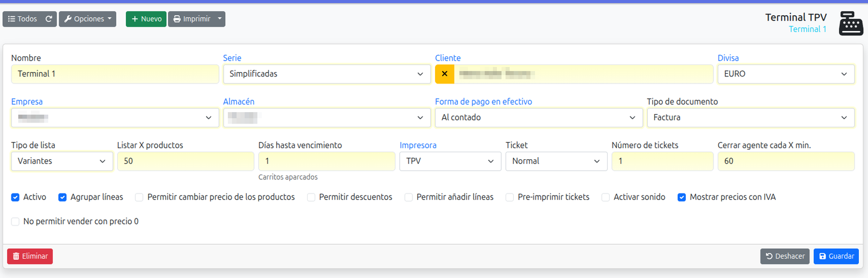Click the Carritos aparcados help text
The width and height of the screenshot is (868, 278).
click(288, 177)
